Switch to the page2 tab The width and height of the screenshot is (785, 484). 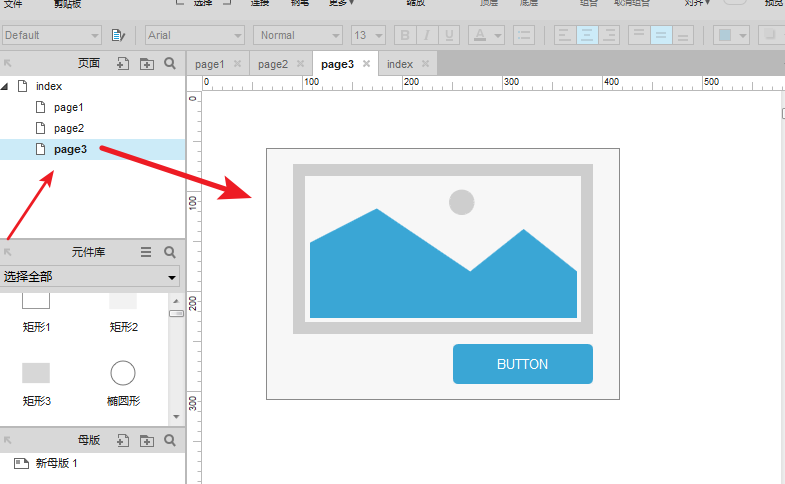coord(273,64)
